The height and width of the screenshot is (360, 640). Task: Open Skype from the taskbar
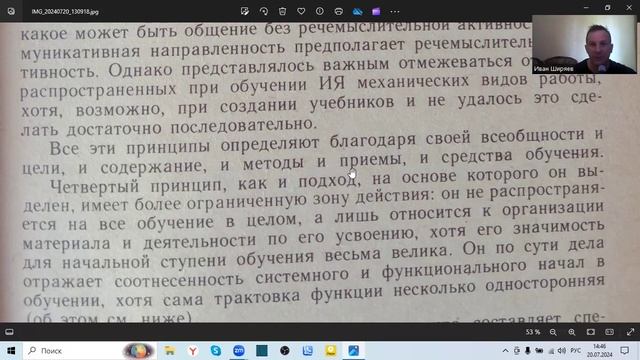point(216,351)
